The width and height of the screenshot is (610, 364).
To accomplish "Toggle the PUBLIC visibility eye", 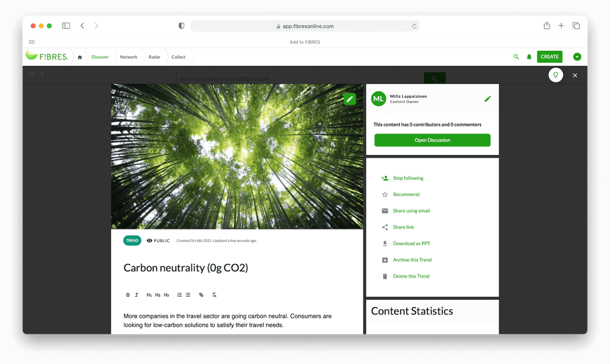I will coord(149,241).
